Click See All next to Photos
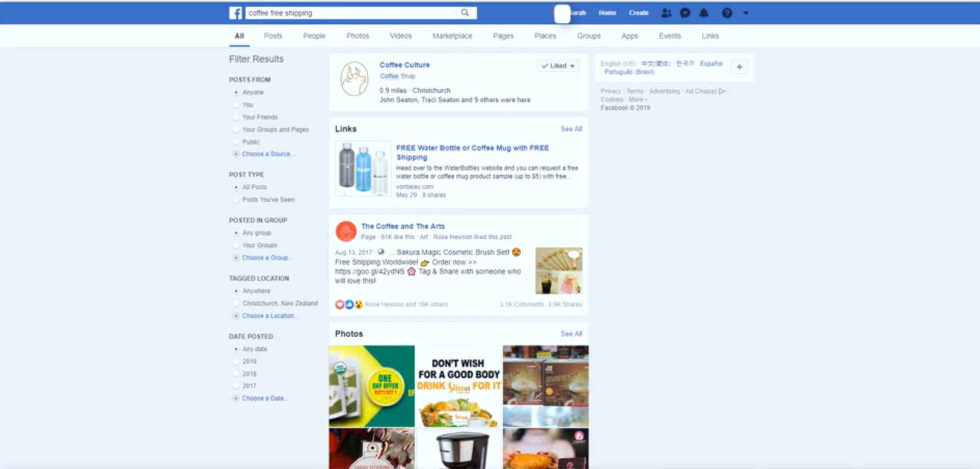The width and height of the screenshot is (980, 469). click(570, 334)
